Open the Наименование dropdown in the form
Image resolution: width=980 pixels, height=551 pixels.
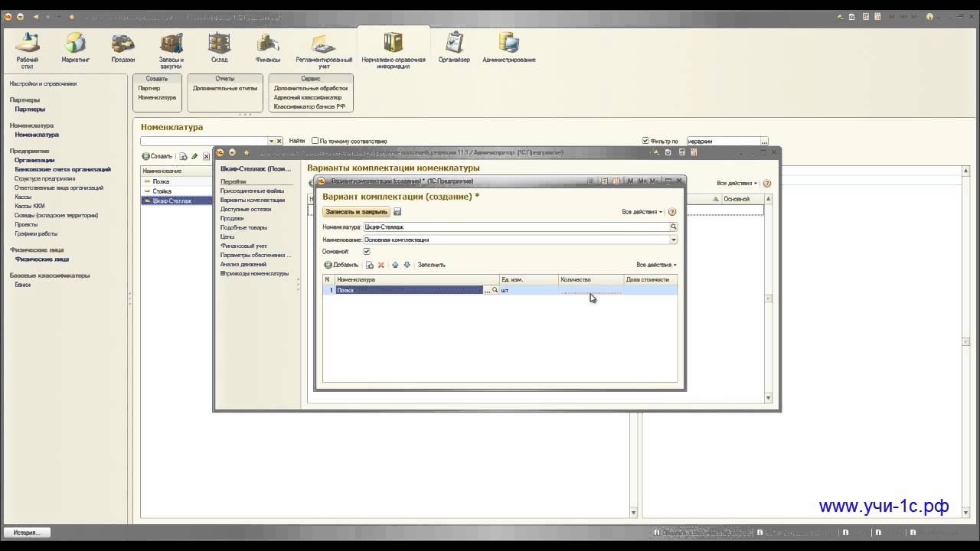[x=674, y=240]
